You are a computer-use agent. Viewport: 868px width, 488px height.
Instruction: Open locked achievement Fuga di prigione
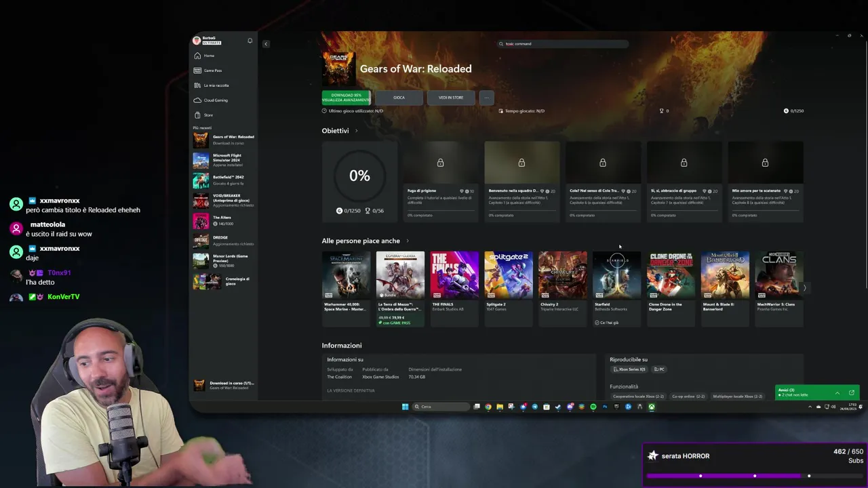click(441, 182)
